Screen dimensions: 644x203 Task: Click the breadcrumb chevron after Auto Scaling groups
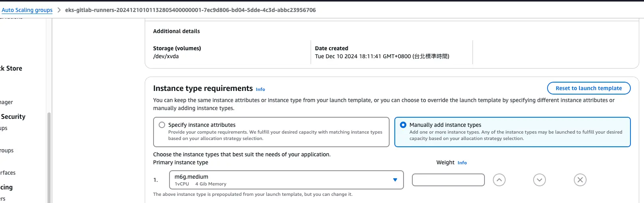59,10
